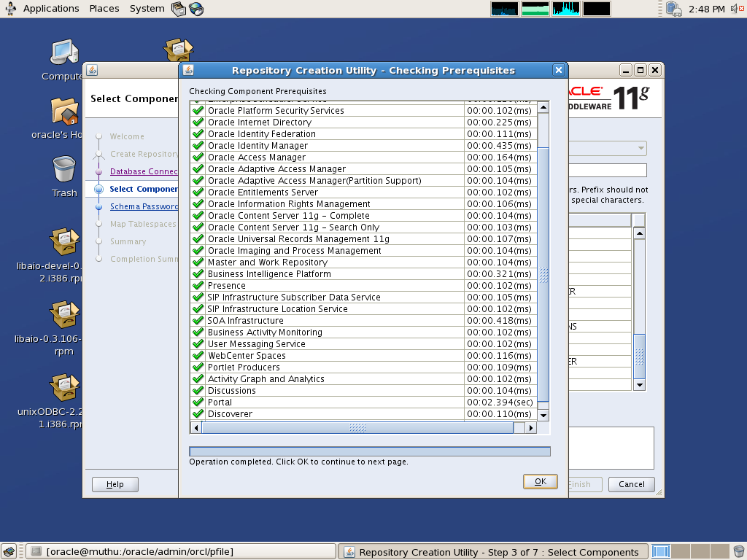Open the Database Connection step link
The height and width of the screenshot is (560, 747).
[x=144, y=171]
